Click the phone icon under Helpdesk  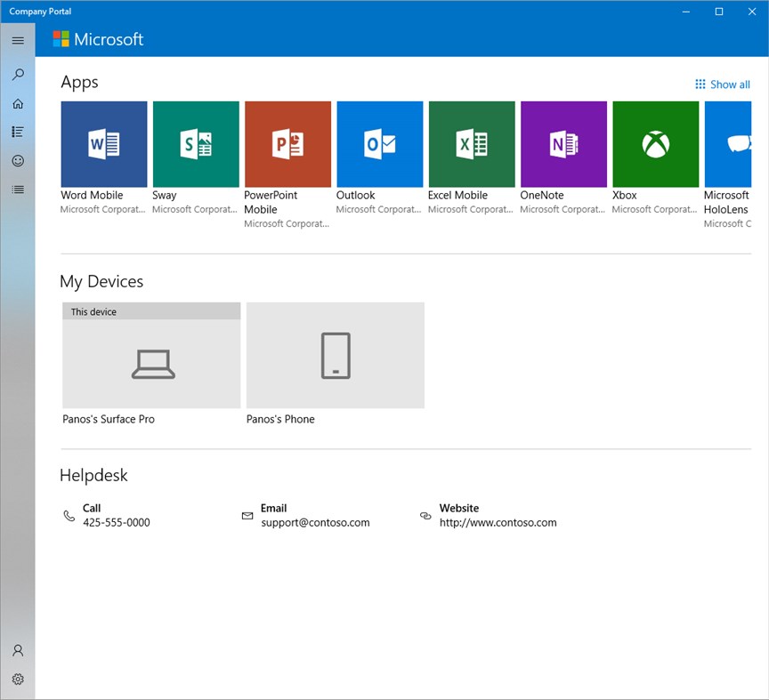tap(70, 515)
